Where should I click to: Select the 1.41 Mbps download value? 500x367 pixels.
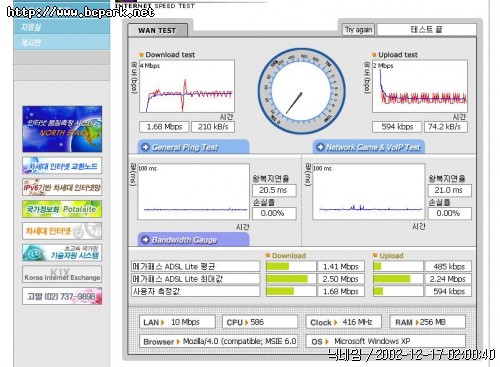[x=341, y=266]
